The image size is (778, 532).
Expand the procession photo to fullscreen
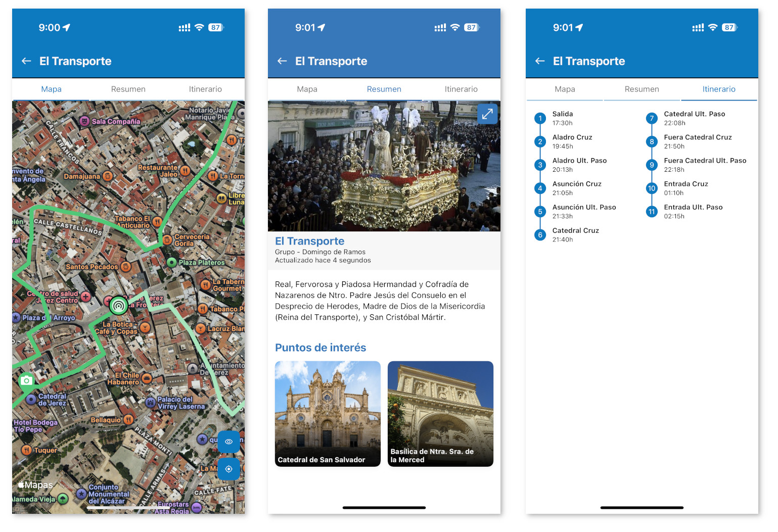(487, 114)
